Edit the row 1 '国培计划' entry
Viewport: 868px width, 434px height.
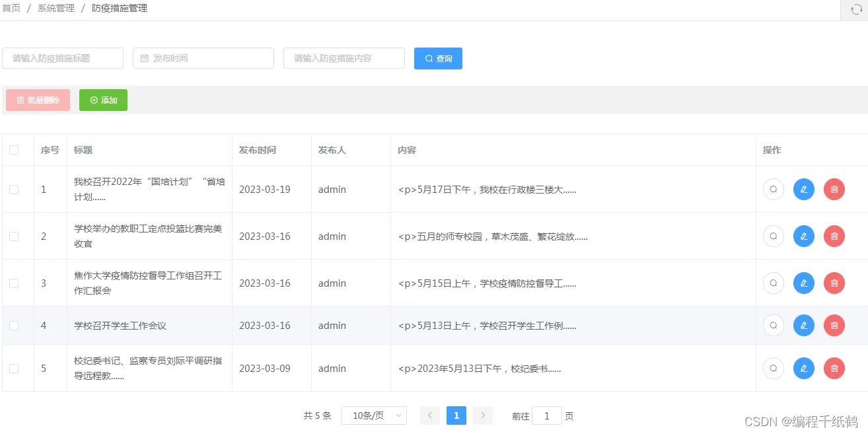(x=804, y=190)
